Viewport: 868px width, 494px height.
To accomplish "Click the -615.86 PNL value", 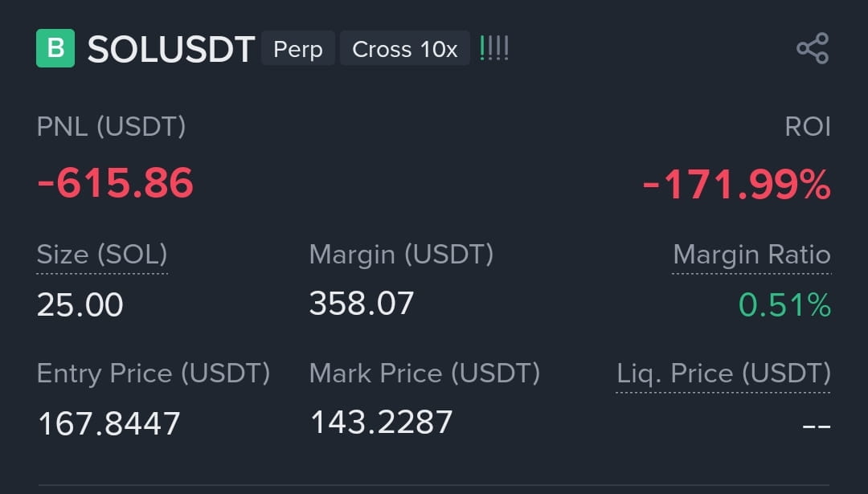I will (x=115, y=182).
